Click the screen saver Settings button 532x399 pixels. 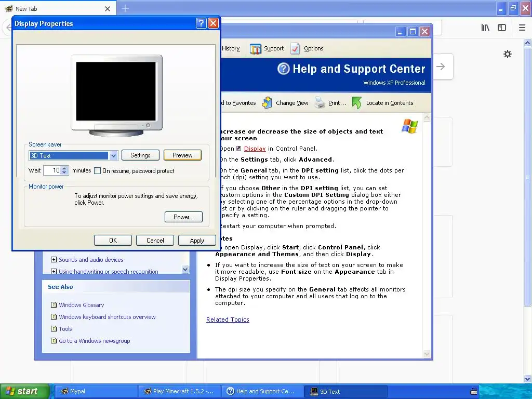pos(140,155)
